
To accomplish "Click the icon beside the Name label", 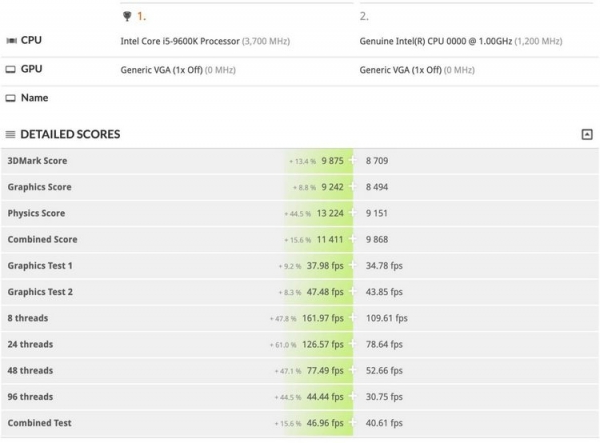I will (x=11, y=98).
